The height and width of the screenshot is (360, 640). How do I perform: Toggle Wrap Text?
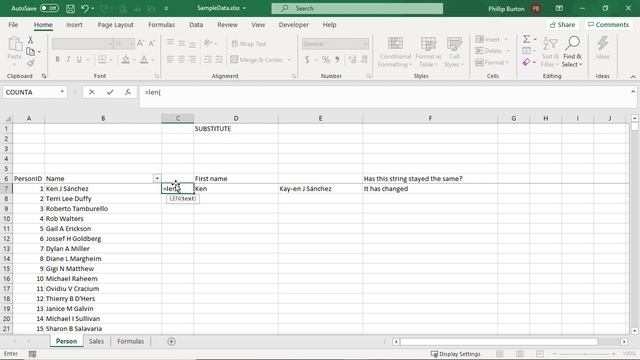click(x=249, y=44)
